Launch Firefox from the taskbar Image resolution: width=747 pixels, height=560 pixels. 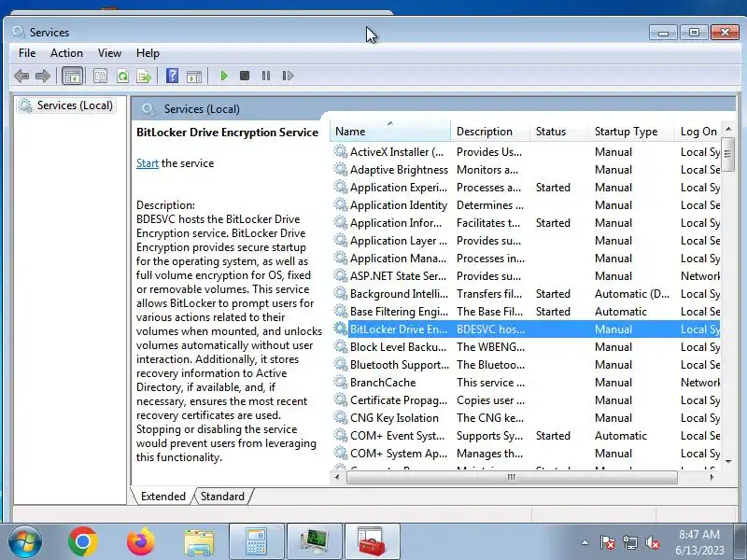(x=141, y=542)
